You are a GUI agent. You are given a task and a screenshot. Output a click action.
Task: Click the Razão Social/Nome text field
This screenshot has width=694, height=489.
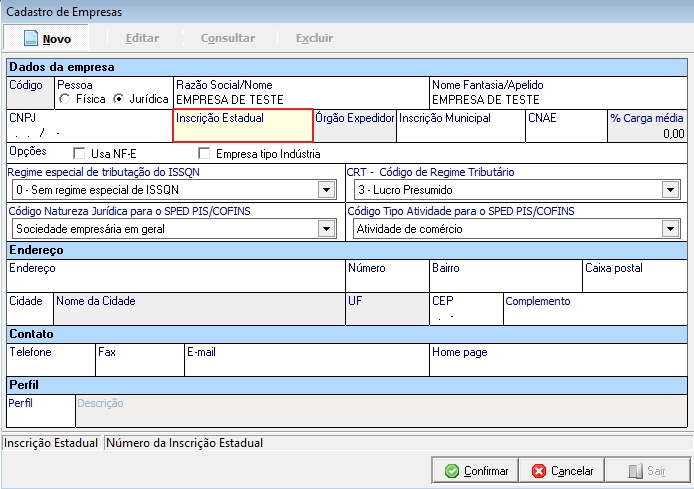coord(300,100)
